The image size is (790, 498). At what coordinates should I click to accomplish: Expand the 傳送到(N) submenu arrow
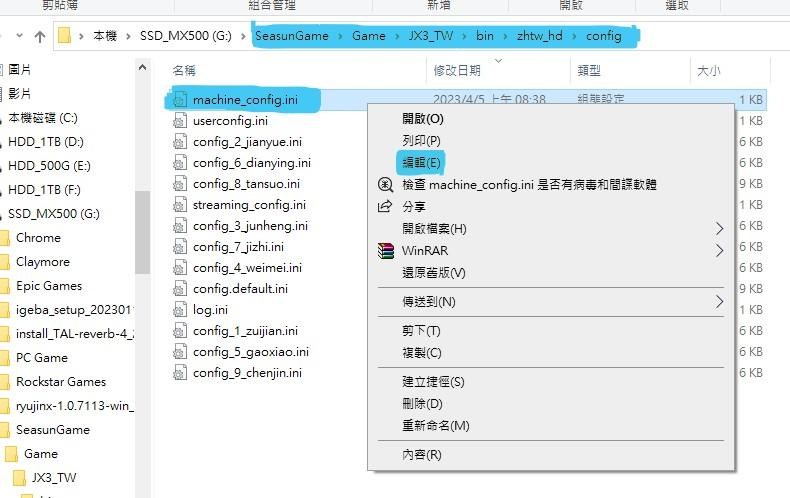719,302
